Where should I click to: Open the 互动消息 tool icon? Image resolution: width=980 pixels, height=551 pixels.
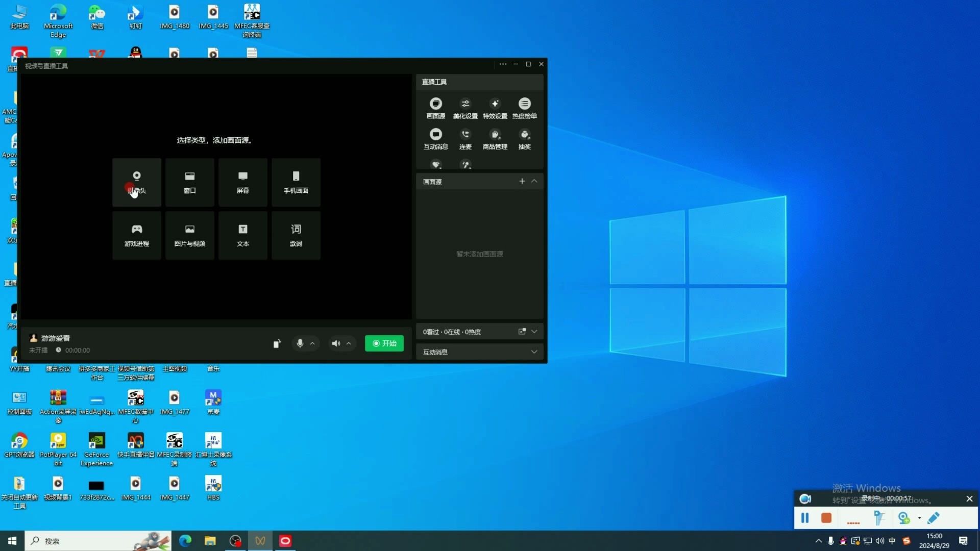(436, 139)
